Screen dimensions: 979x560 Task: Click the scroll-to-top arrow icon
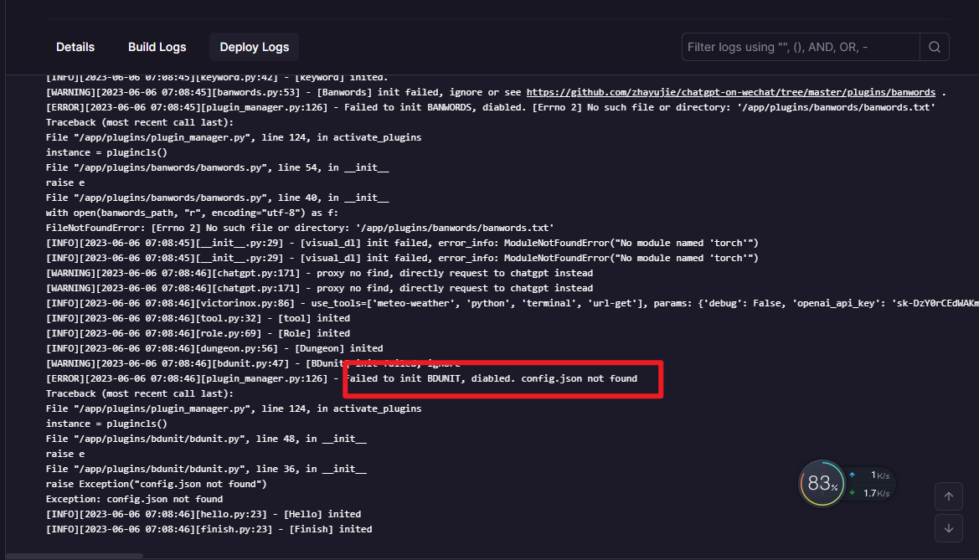(x=948, y=496)
